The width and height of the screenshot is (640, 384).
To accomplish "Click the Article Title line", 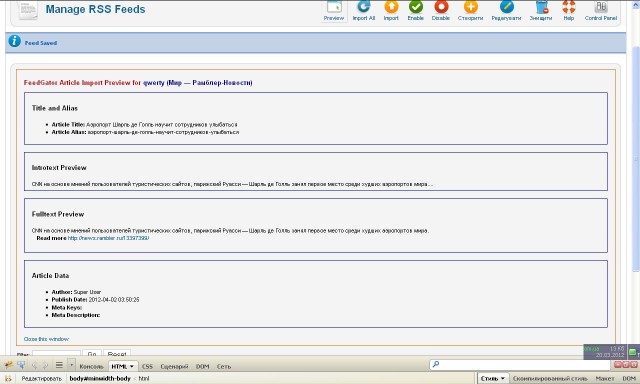I will click(144, 124).
